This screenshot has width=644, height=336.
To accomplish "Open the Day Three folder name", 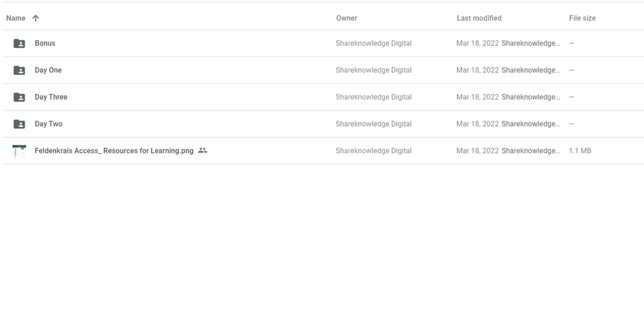I will pos(51,97).
